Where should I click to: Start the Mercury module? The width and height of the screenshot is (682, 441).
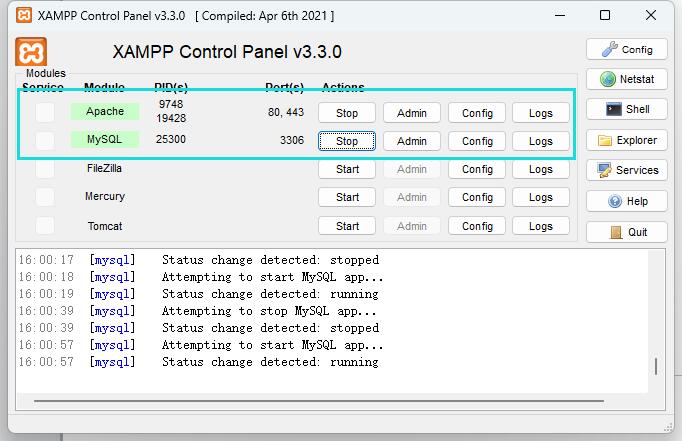click(x=347, y=197)
